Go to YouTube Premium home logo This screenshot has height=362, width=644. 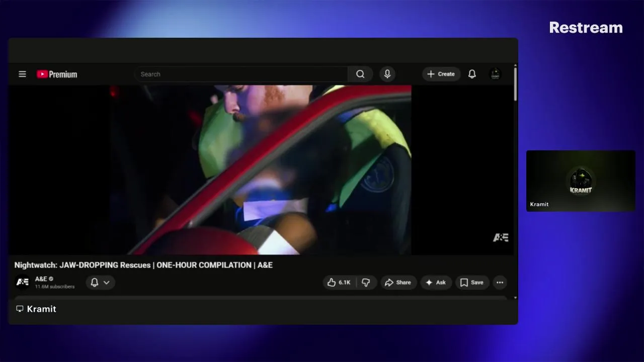coord(57,74)
